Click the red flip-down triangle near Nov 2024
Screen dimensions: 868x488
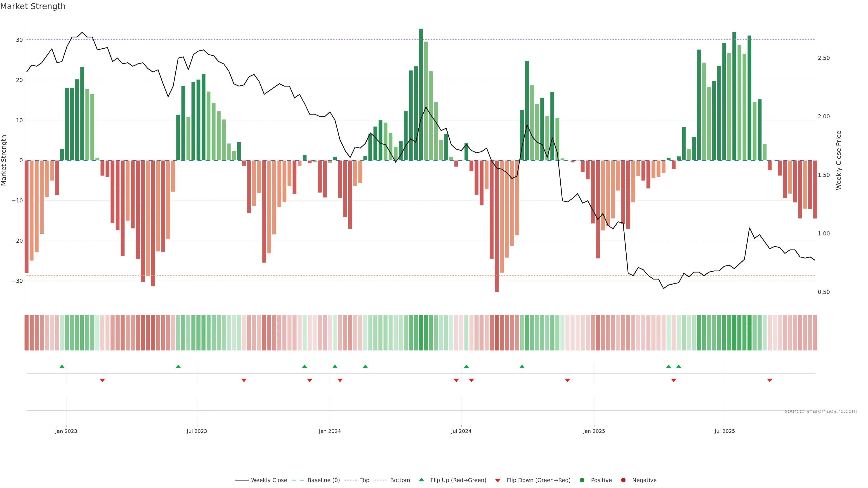click(x=567, y=380)
